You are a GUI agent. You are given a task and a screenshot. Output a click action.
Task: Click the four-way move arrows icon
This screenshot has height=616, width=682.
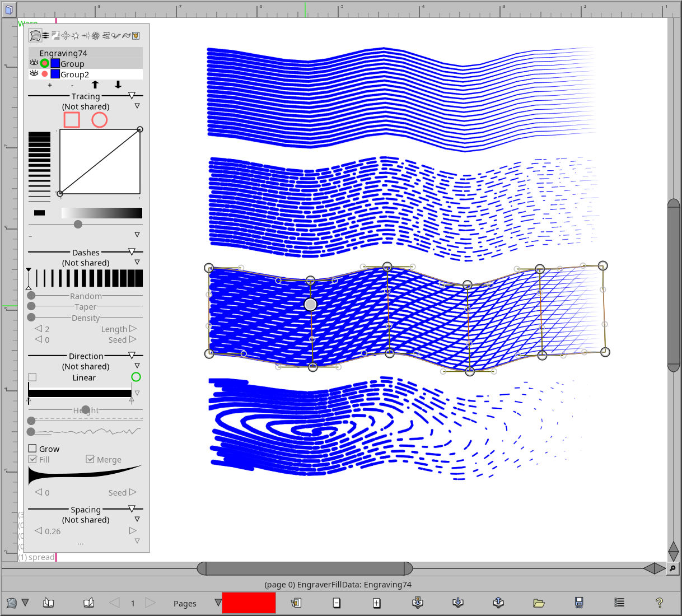coord(66,35)
